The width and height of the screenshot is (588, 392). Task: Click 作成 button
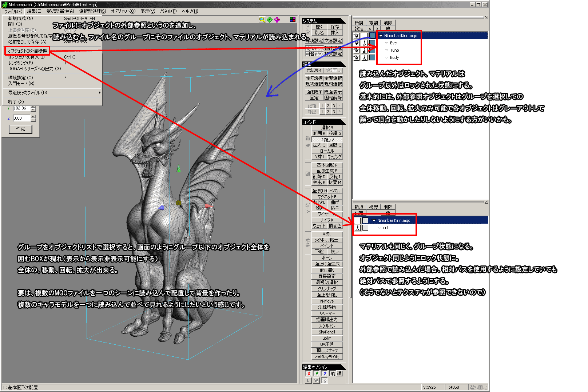click(21, 129)
